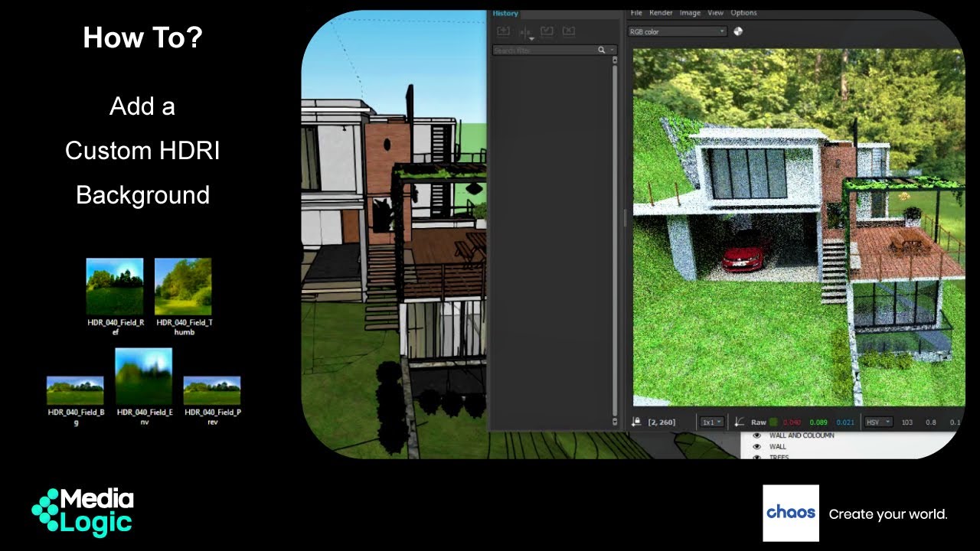Open the View menu
Image resolution: width=980 pixels, height=551 pixels.
(x=715, y=12)
